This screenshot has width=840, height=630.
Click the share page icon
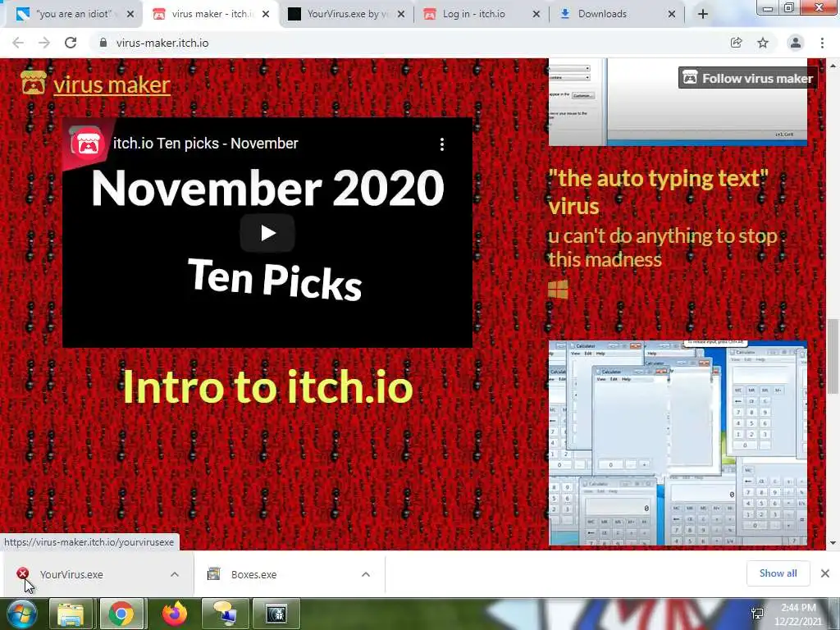736,43
